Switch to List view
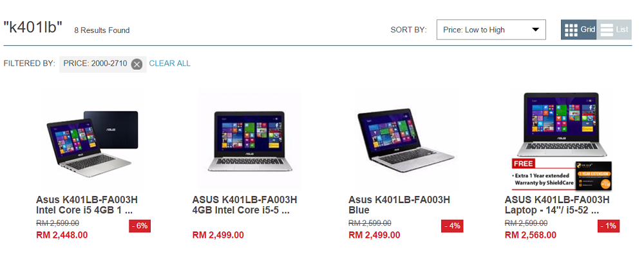644x265 pixels. click(614, 30)
